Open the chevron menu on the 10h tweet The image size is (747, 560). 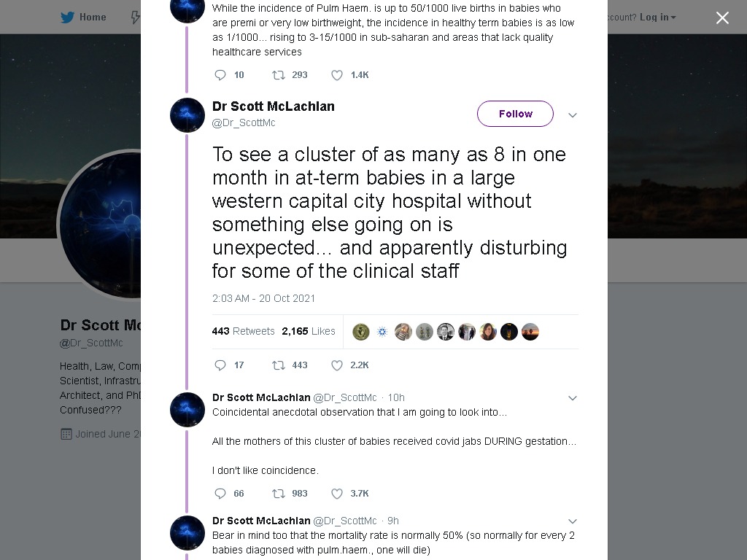point(573,398)
